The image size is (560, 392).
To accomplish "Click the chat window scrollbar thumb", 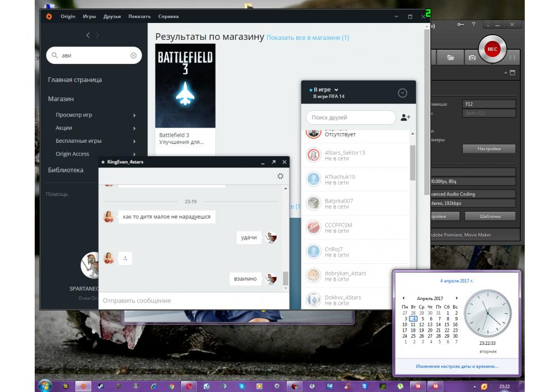I will point(286,278).
